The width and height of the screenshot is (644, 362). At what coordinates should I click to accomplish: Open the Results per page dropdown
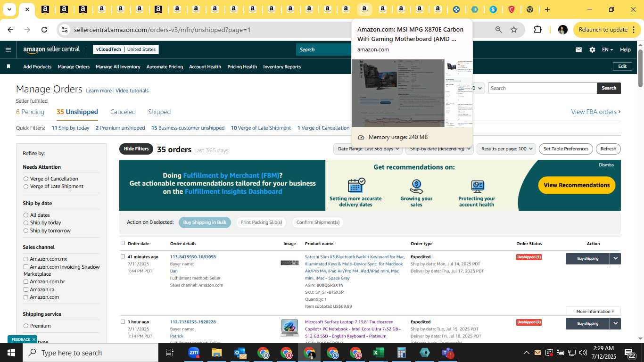pos(506,149)
